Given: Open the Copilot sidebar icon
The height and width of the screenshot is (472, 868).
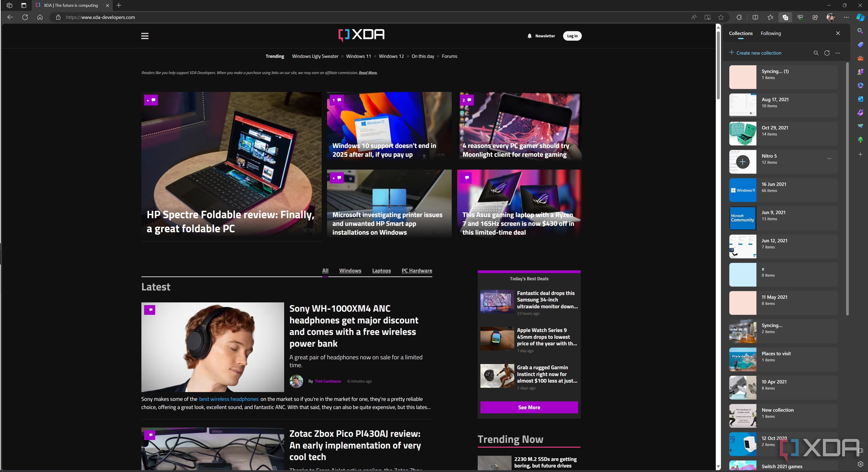Looking at the screenshot, I should tap(860, 17).
